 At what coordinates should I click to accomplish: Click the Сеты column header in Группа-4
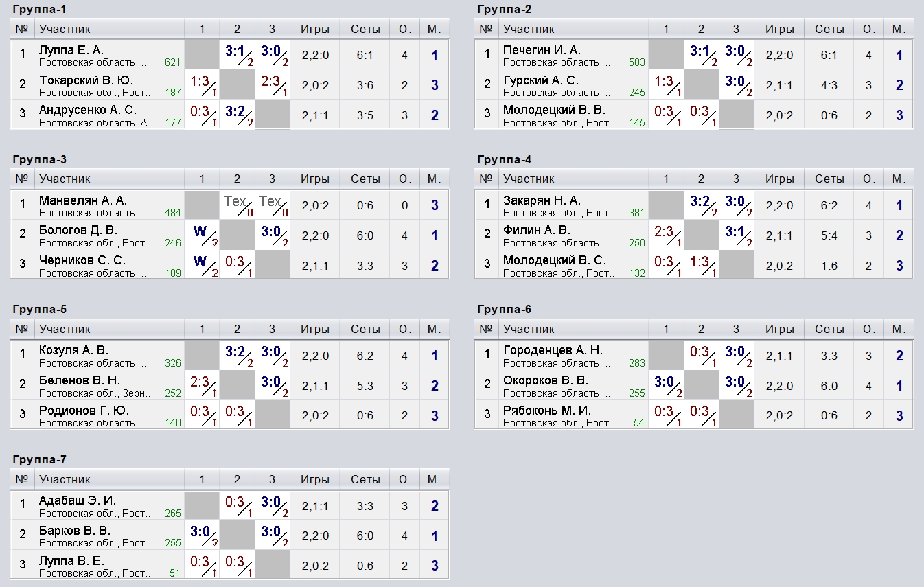(829, 179)
